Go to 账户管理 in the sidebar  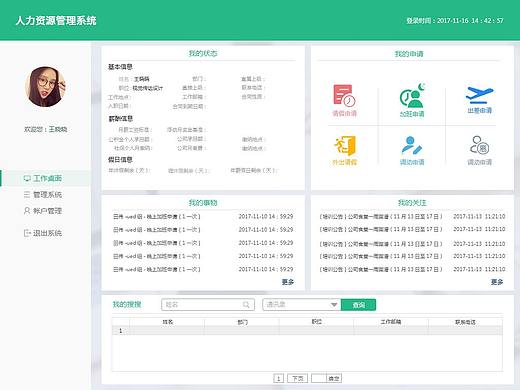43,211
